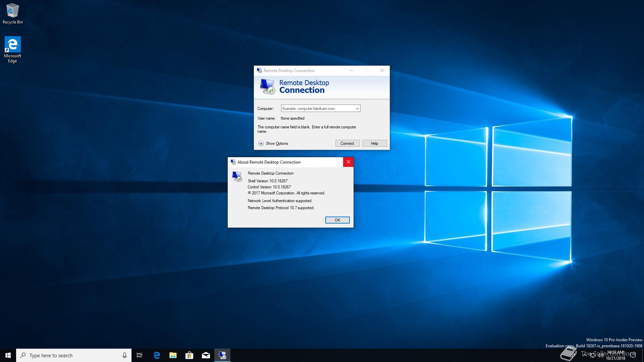The height and width of the screenshot is (362, 644).
Task: Click the computer icon inside About dialog
Action: 237,176
